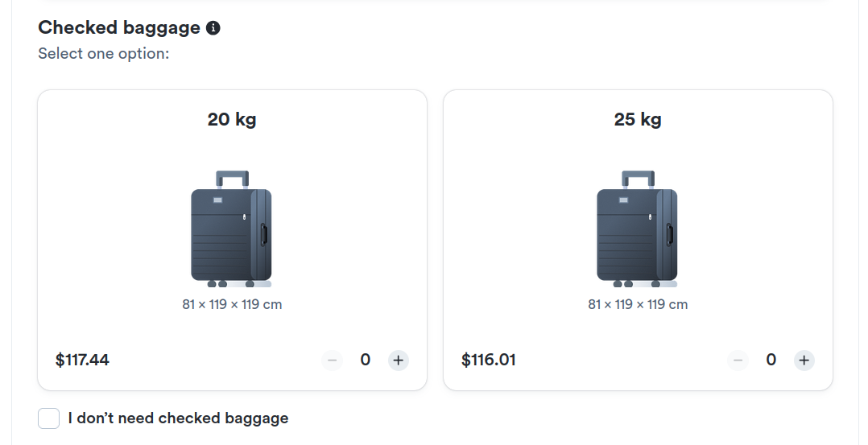Select the 25 kg heading text
The height and width of the screenshot is (445, 868).
tap(638, 120)
